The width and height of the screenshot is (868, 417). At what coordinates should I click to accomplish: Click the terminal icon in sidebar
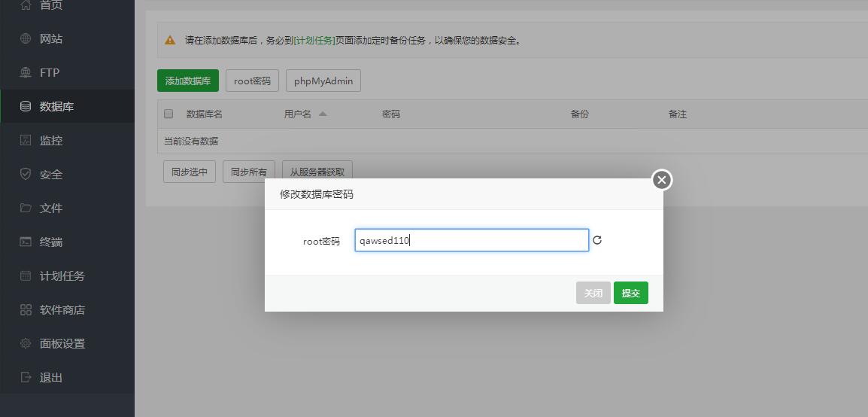(x=26, y=242)
